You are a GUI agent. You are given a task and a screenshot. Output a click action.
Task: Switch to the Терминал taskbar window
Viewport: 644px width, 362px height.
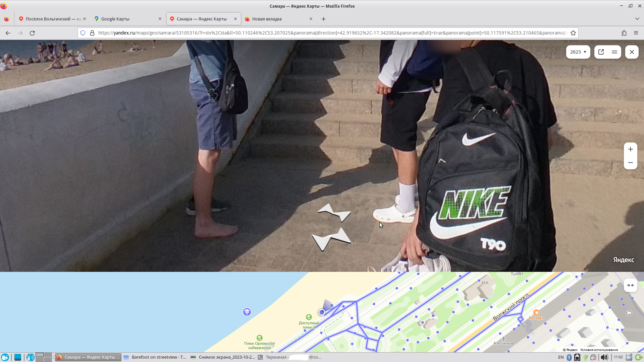coord(290,357)
